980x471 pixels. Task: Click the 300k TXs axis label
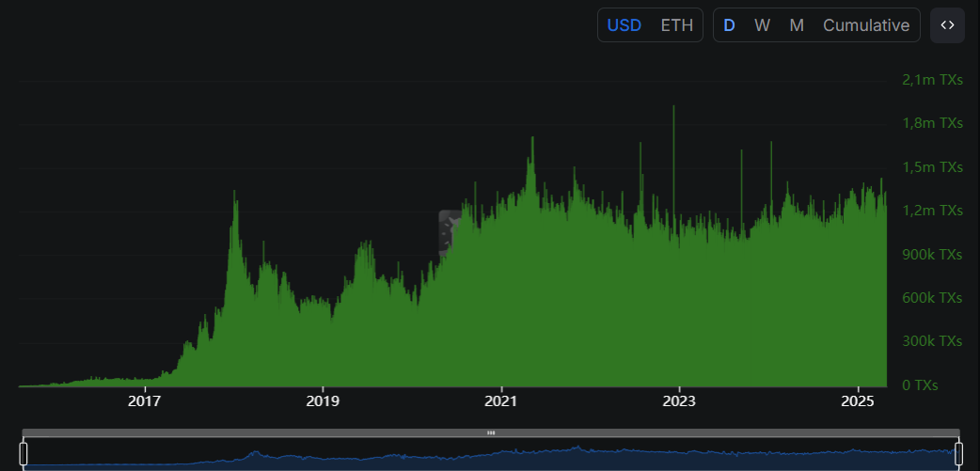(x=932, y=341)
